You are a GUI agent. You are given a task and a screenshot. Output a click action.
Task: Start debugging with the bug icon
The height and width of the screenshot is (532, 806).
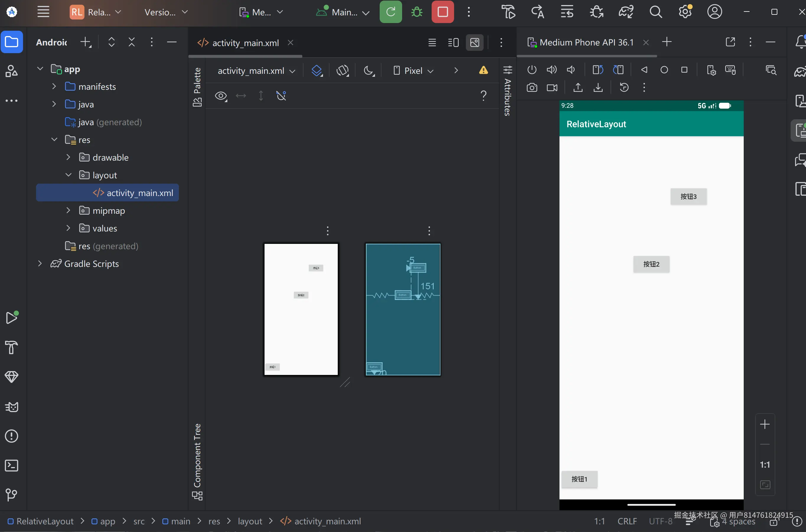[x=417, y=12]
